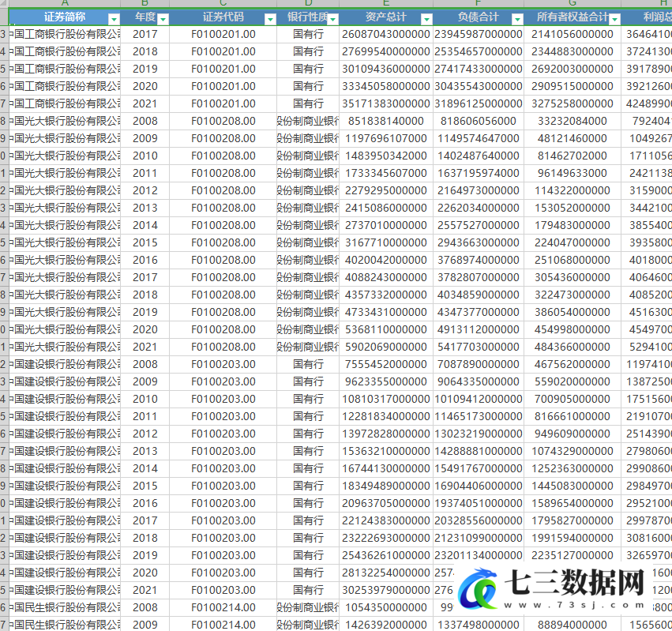The width and height of the screenshot is (672, 631).
Task: Select cell with value 1426392000000
Action: pos(385,625)
